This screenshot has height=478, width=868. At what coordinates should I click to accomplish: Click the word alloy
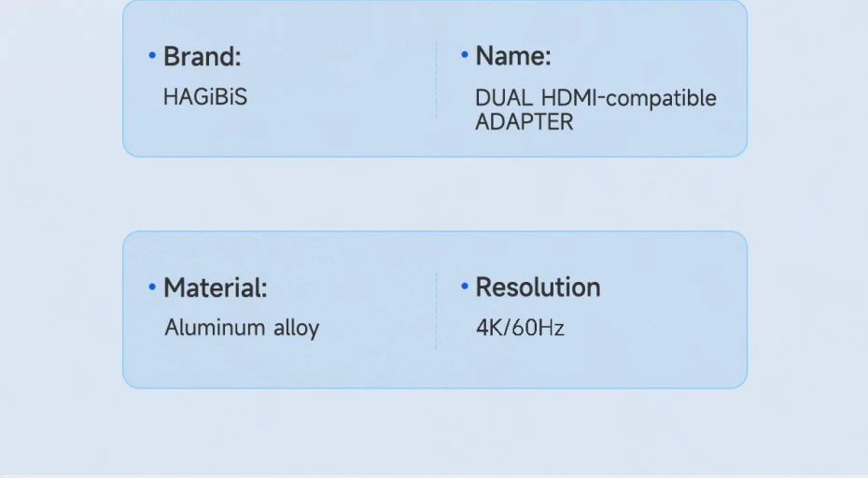pyautogui.click(x=296, y=328)
